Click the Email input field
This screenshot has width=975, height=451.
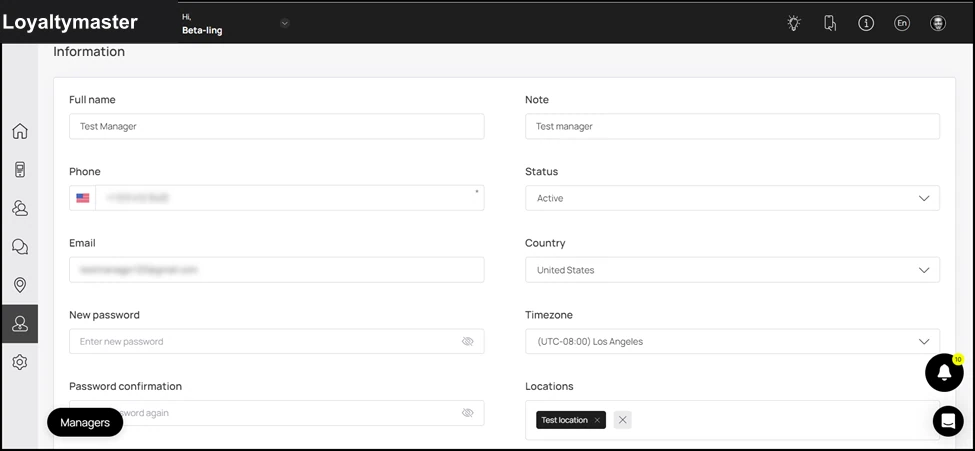(x=277, y=270)
